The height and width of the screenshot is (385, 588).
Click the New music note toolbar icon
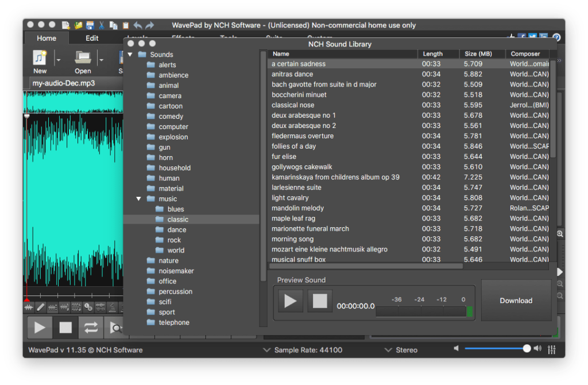click(40, 58)
